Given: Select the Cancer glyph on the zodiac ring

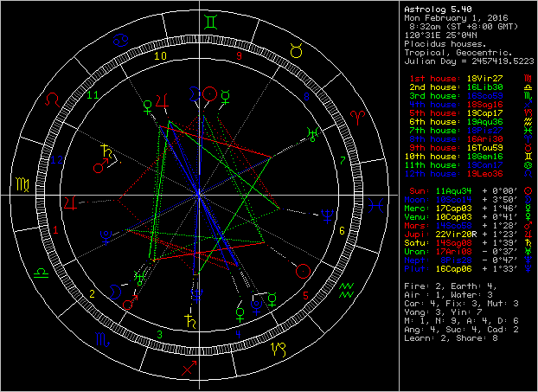Looking at the screenshot, I should click(126, 38).
